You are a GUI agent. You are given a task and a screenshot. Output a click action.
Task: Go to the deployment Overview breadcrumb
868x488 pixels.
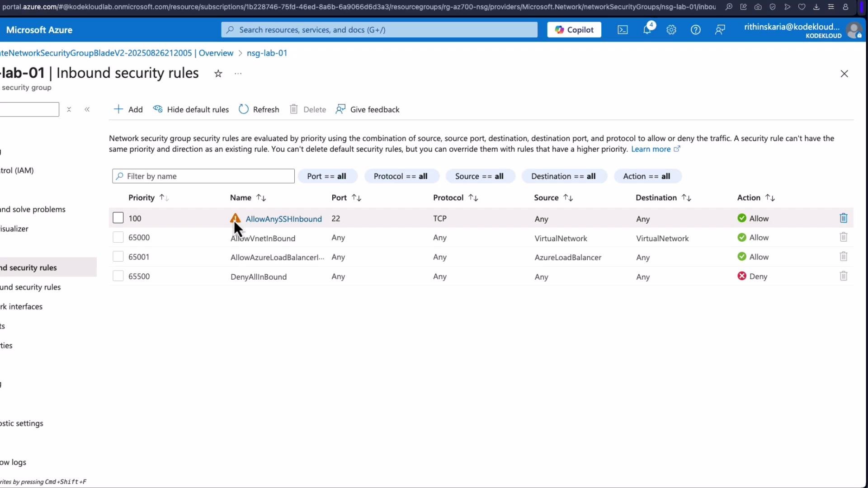(117, 53)
